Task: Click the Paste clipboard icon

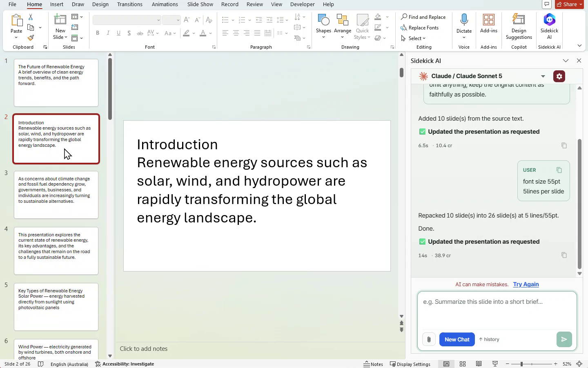Action: coord(16,20)
